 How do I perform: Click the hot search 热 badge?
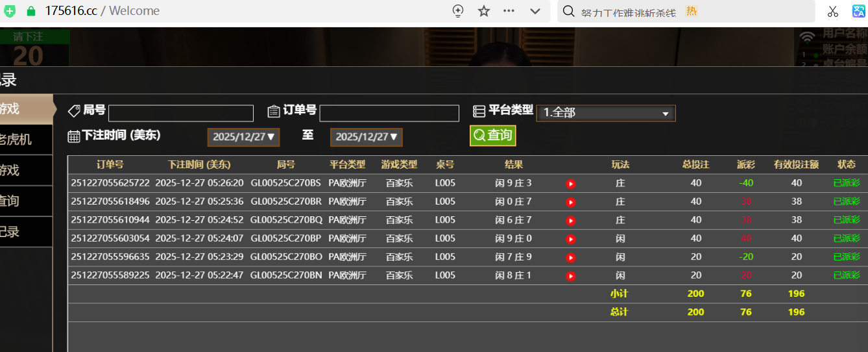coord(692,11)
